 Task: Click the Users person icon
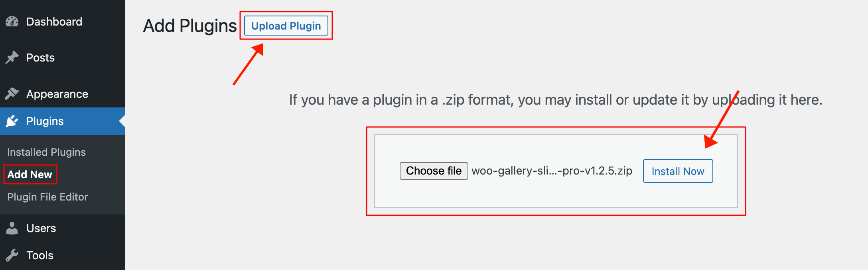tap(12, 228)
